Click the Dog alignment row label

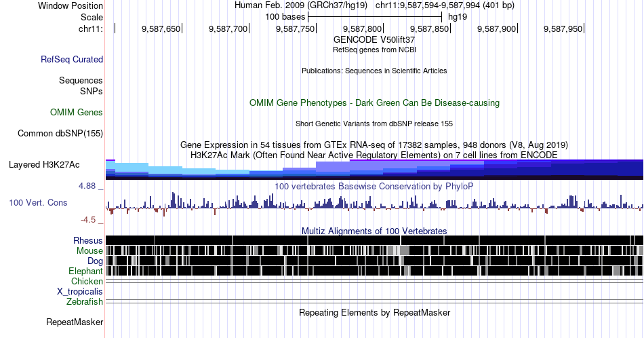(95, 261)
